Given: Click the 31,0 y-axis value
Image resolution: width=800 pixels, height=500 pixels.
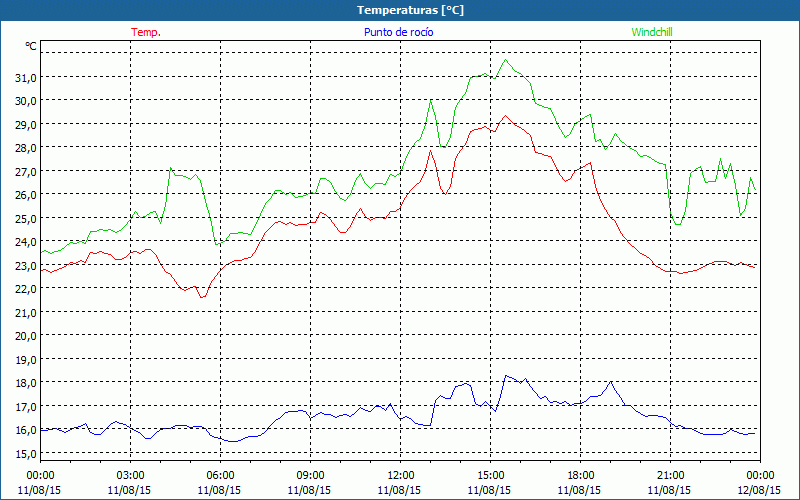Looking at the screenshot, I should (x=26, y=78).
